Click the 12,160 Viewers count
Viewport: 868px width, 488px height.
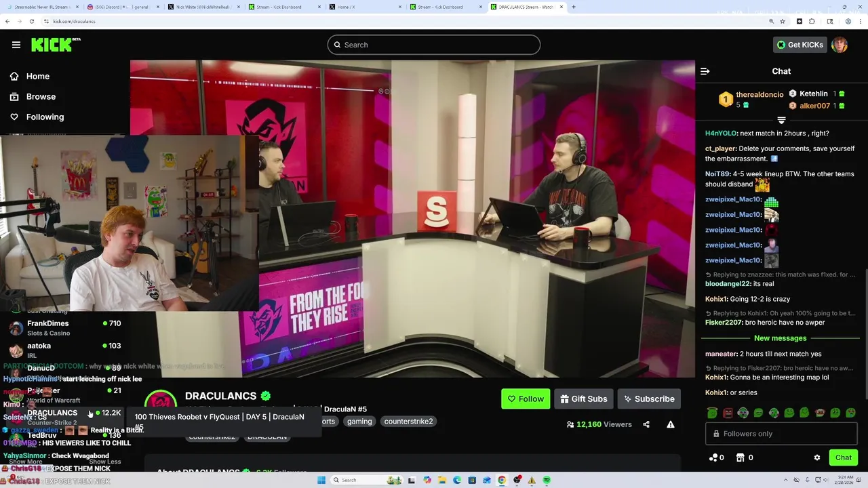pyautogui.click(x=599, y=424)
